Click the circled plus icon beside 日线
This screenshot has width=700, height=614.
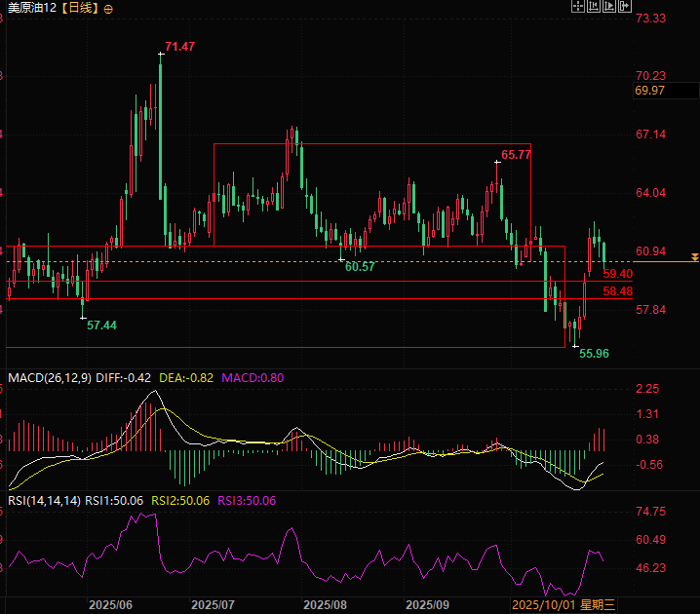pos(107,8)
